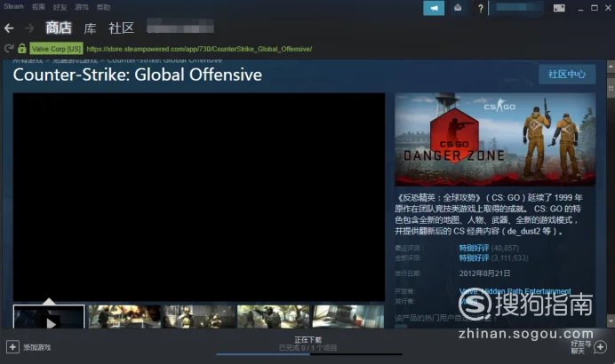Select the second screenshot thumbnail
Screen dimensions: 615x364
pyautogui.click(x=124, y=317)
